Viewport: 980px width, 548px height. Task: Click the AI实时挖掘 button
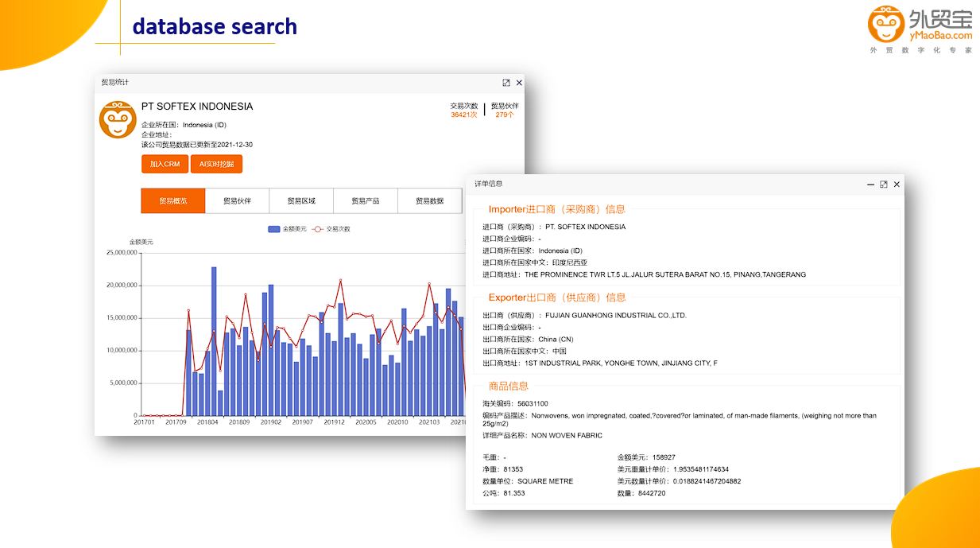click(216, 164)
